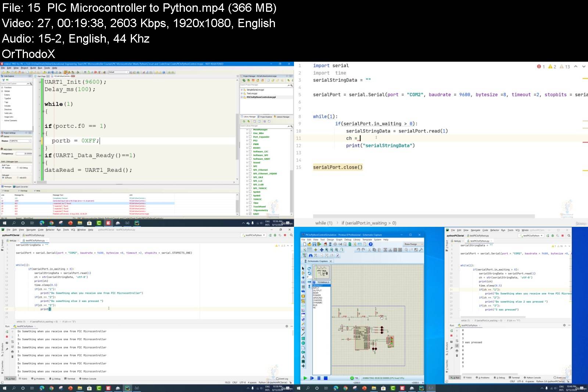Expand Functions in mikroC Code Explorer
The height and width of the screenshot is (392, 588).
pos(2,87)
